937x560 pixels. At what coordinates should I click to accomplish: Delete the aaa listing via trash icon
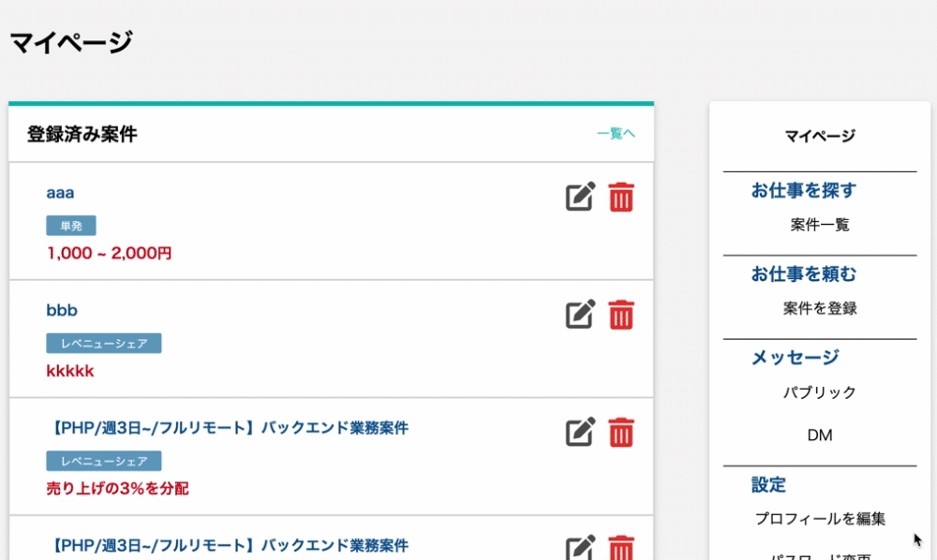tap(621, 198)
